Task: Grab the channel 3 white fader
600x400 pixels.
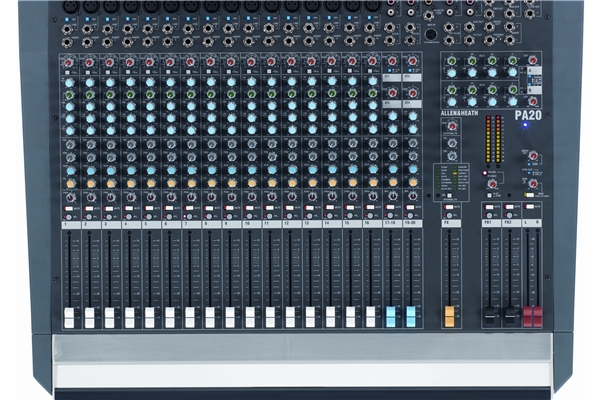Action: [109, 318]
